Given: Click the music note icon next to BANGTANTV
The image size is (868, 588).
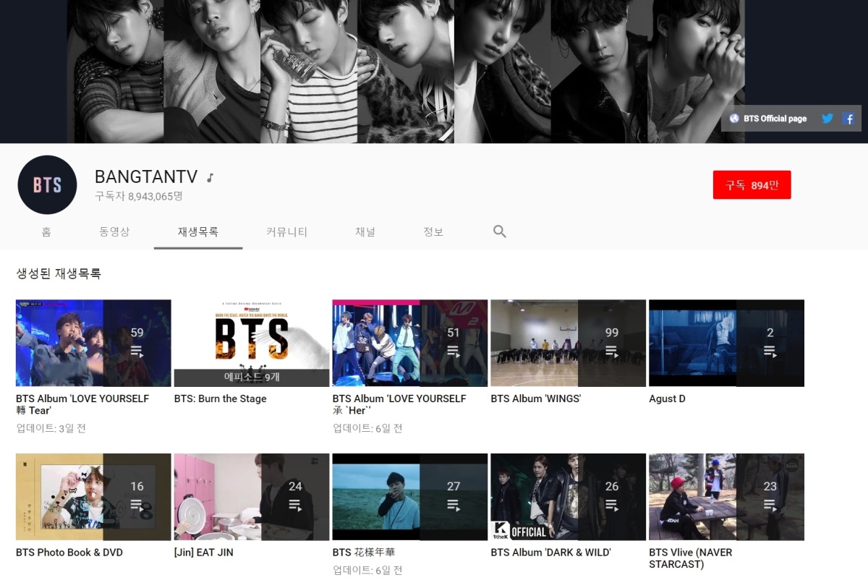Looking at the screenshot, I should pos(210,177).
